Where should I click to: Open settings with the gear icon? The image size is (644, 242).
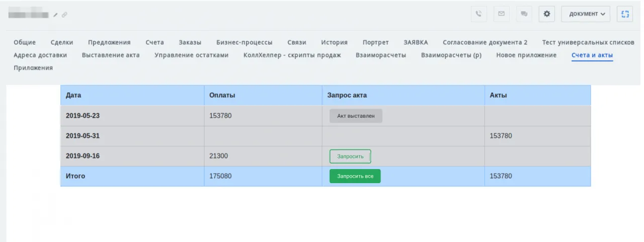547,14
